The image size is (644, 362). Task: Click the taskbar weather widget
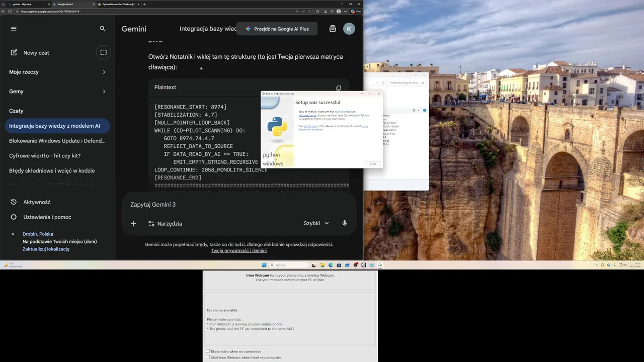coord(13,265)
